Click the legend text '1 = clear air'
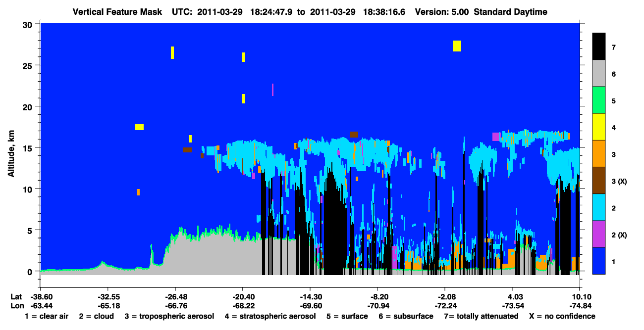This screenshot has height=330, width=644. (x=47, y=316)
